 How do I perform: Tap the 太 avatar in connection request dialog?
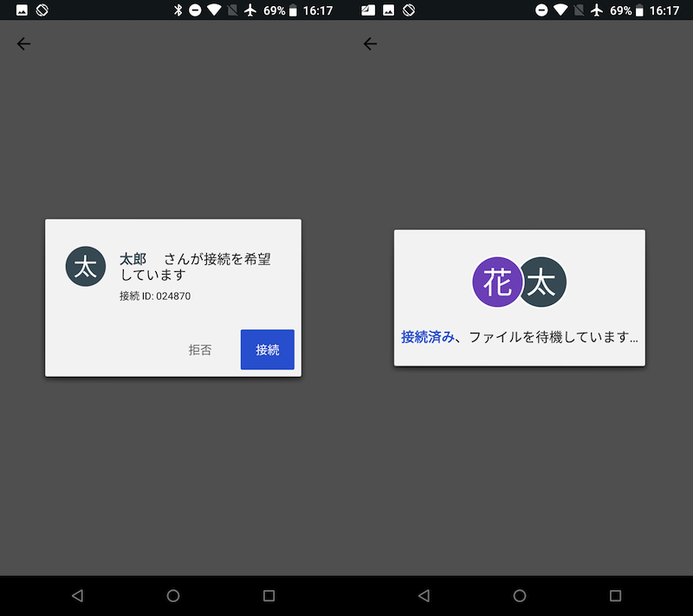[86, 267]
